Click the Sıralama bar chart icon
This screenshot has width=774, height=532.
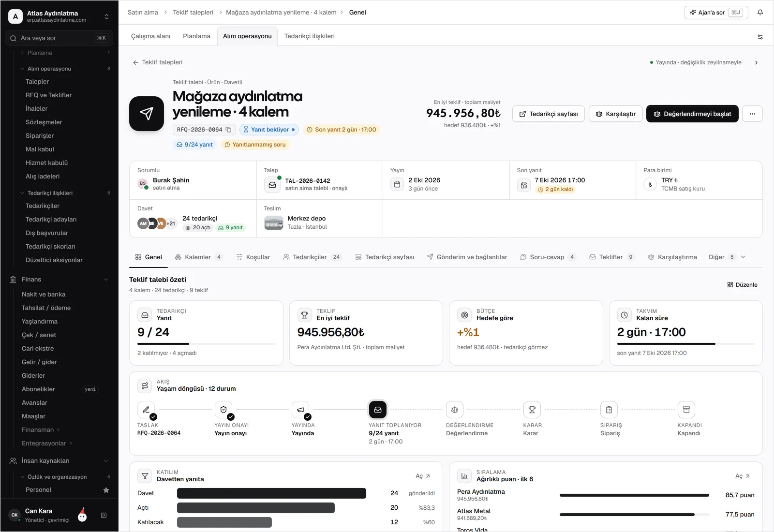pyautogui.click(x=464, y=476)
